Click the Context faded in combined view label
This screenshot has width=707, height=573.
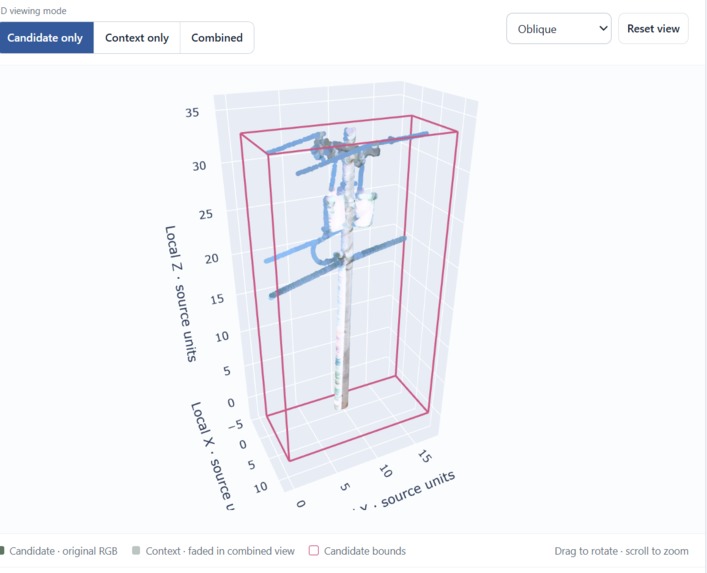coord(220,551)
